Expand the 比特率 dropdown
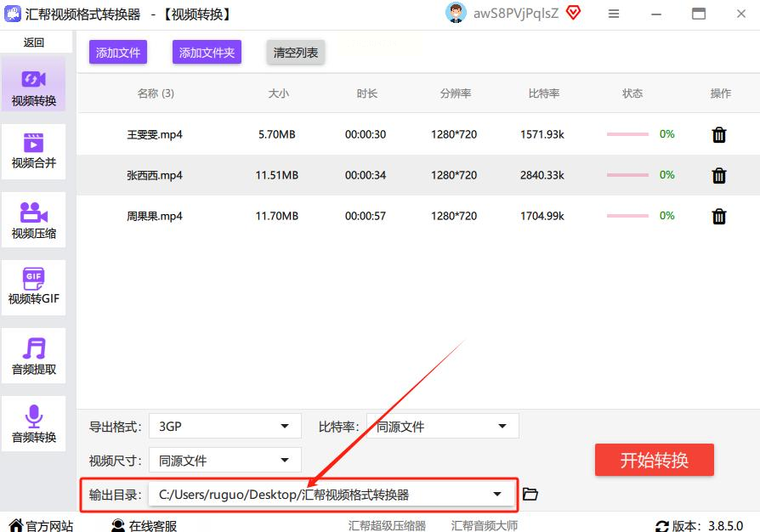This screenshot has width=760, height=532. 443,427
